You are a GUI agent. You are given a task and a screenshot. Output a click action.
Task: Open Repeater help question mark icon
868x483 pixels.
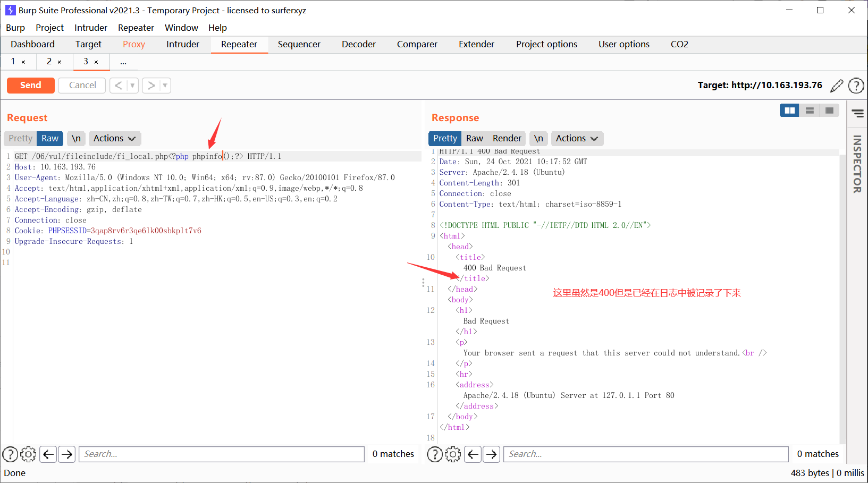tap(856, 86)
